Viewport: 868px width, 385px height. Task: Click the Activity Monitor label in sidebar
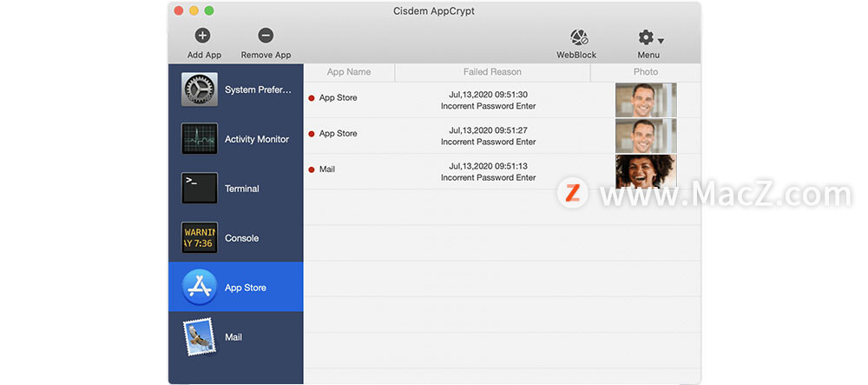point(257,139)
